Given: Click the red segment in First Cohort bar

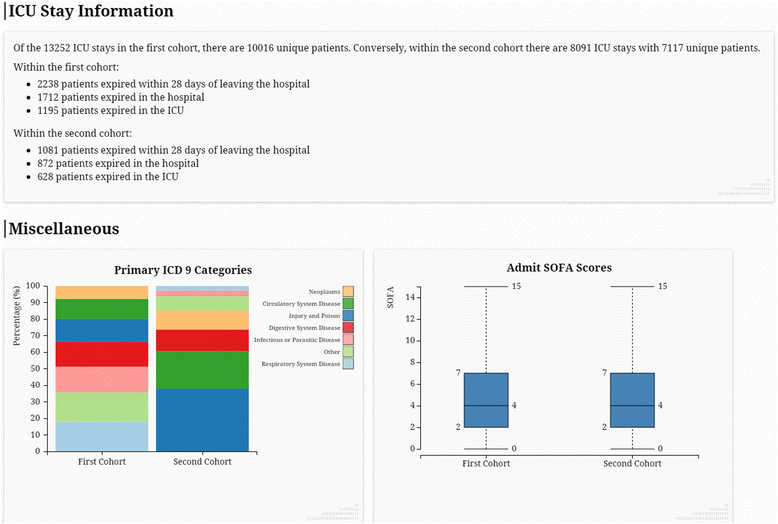Looking at the screenshot, I should click(102, 354).
